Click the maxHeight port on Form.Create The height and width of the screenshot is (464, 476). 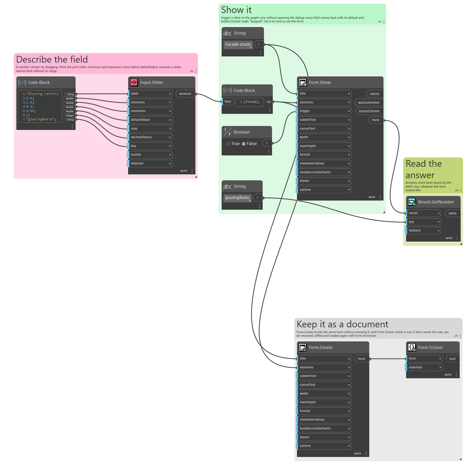point(324,402)
